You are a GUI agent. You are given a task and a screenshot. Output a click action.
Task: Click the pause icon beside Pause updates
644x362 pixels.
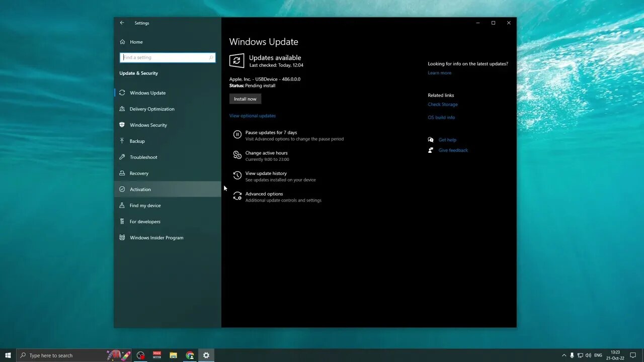click(x=237, y=135)
